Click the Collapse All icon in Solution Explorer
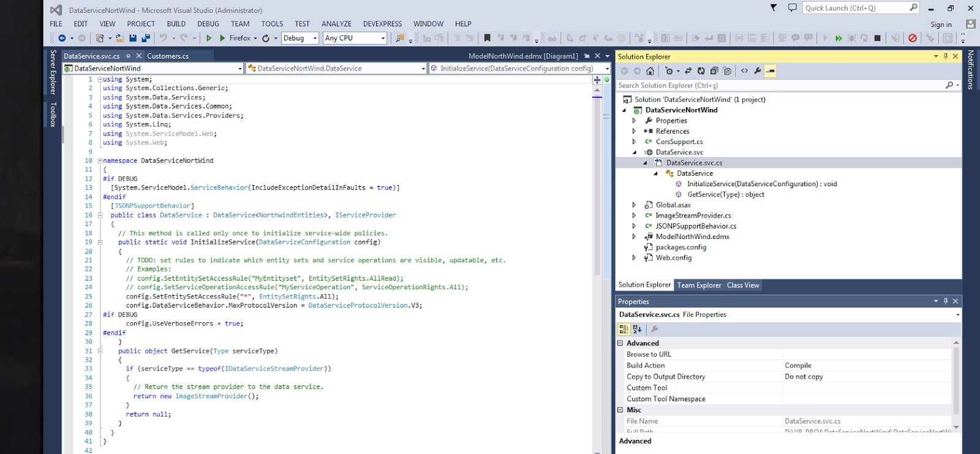 pos(714,71)
